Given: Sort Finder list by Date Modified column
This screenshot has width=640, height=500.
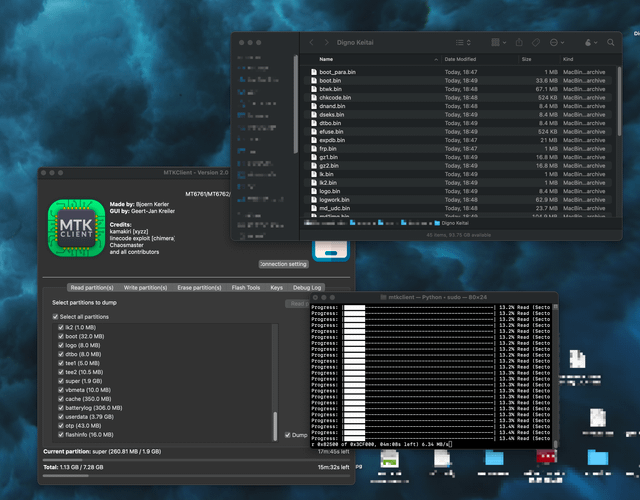Looking at the screenshot, I should tap(480, 59).
